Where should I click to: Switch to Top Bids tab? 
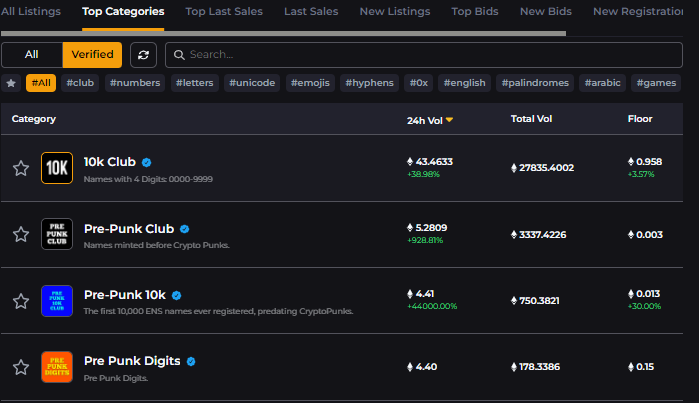pyautogui.click(x=475, y=12)
